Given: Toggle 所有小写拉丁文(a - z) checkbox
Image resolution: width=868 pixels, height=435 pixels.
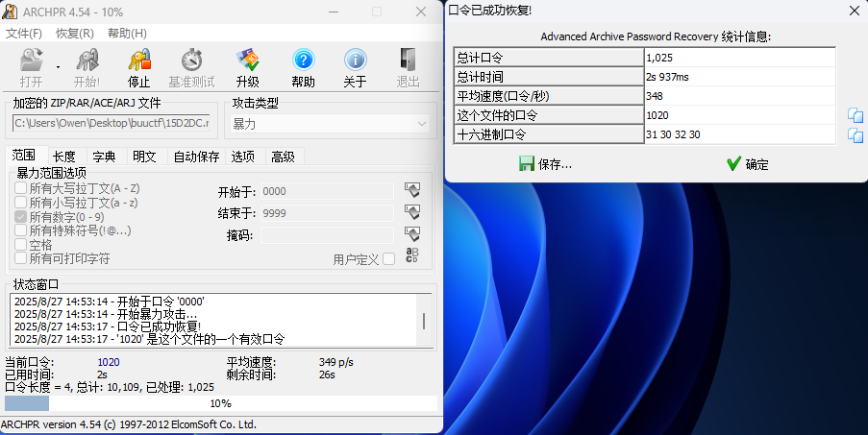Looking at the screenshot, I should (20, 203).
